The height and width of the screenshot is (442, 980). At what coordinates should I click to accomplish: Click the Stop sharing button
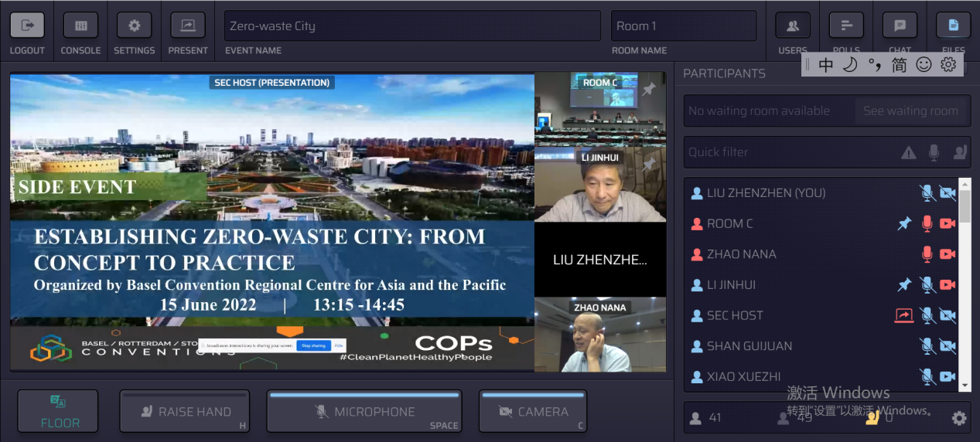313,345
